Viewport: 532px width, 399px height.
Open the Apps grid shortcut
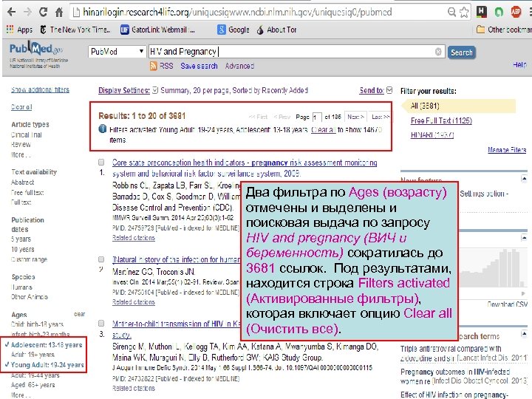coord(19,30)
